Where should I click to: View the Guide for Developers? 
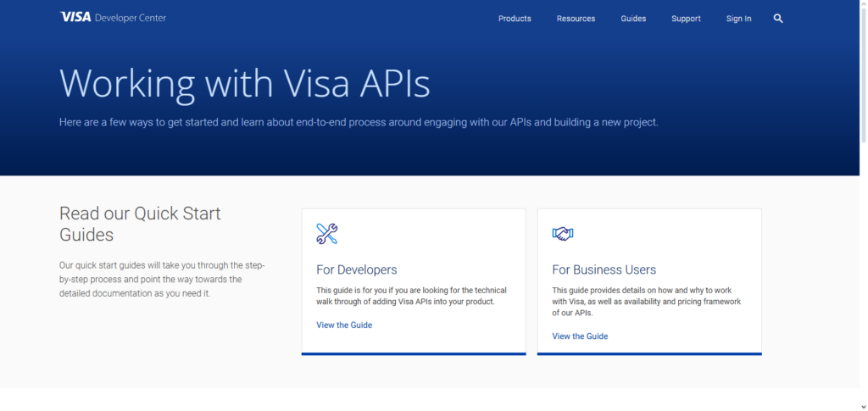coord(344,325)
